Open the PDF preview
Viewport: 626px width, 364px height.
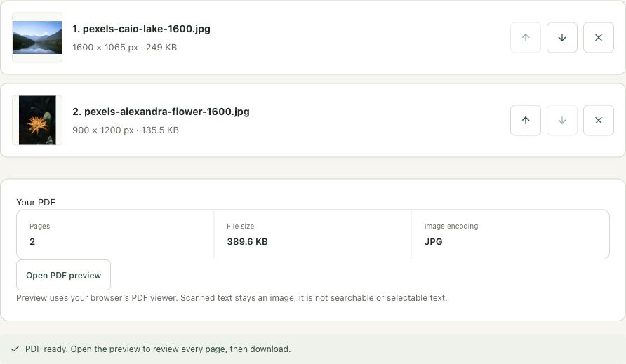tap(63, 275)
